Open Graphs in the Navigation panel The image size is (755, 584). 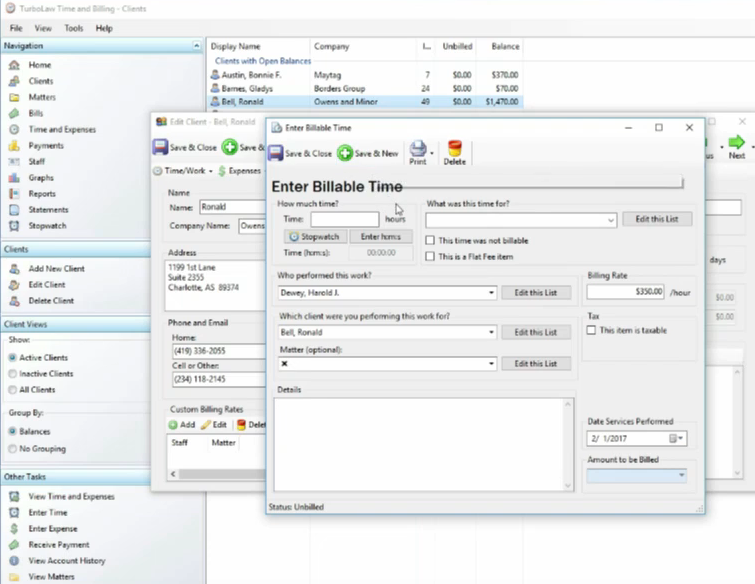(x=41, y=178)
